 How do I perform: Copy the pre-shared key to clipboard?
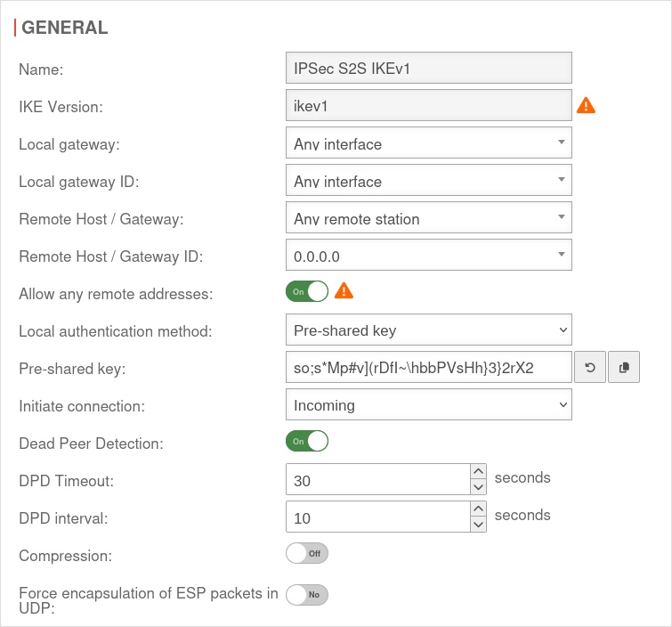click(x=624, y=367)
